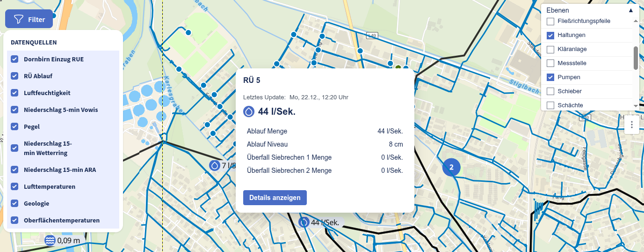The height and width of the screenshot is (252, 644).
Task: Click the water drop icon in RÜ 5 popup
Action: click(249, 111)
